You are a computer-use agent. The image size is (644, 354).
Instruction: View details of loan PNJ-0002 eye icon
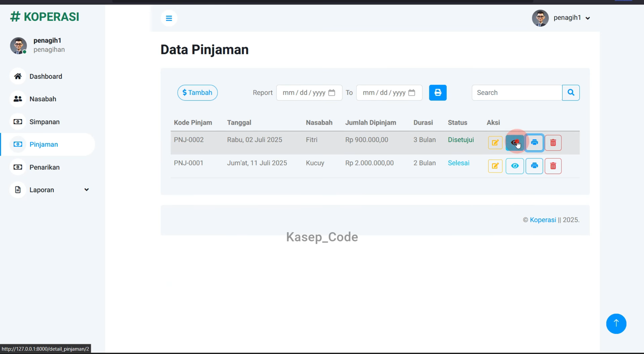515,143
